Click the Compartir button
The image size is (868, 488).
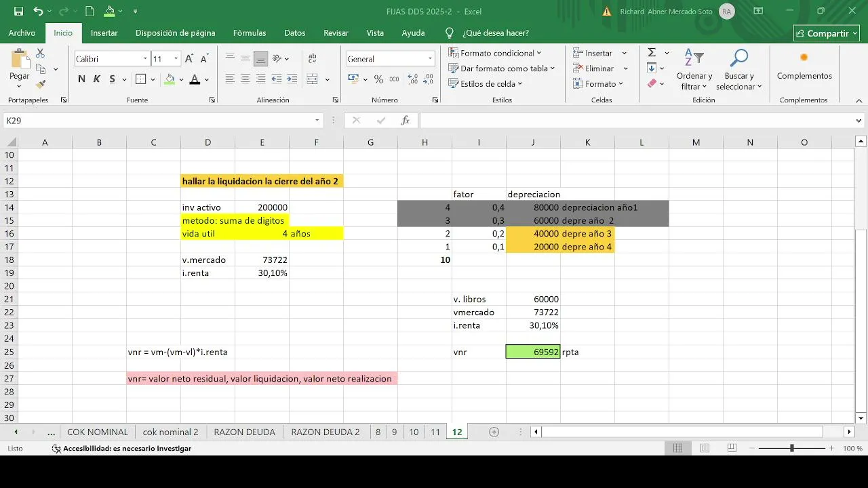point(826,33)
